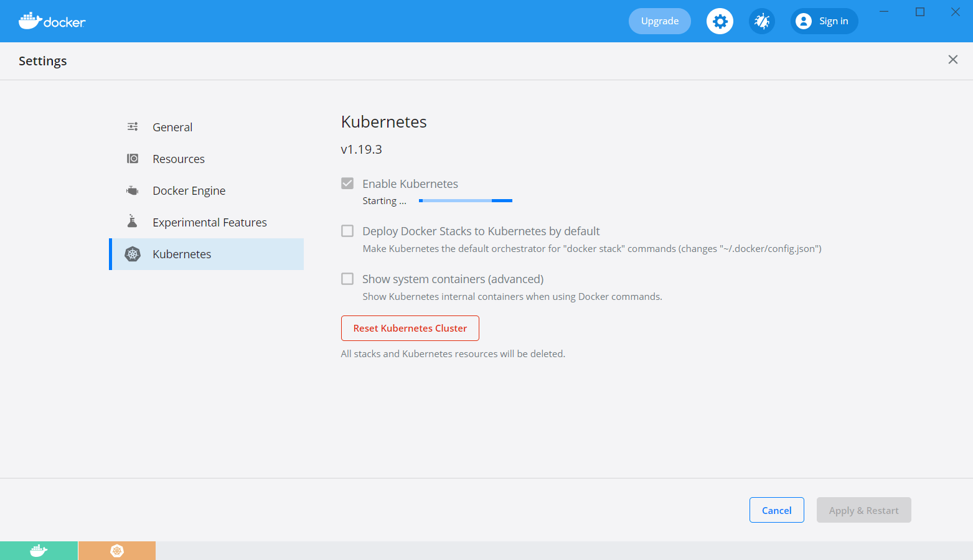
Task: Open the Resources settings tab
Action: pyautogui.click(x=207, y=159)
